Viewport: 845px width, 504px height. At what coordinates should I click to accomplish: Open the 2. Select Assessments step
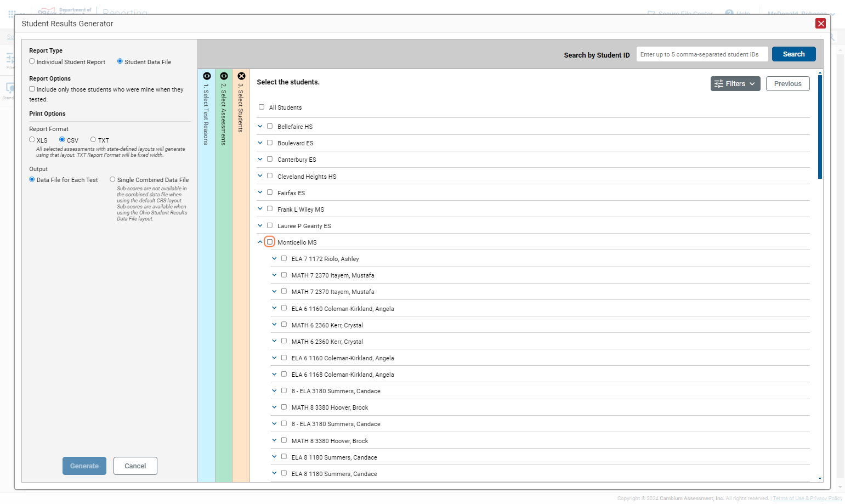click(x=224, y=275)
